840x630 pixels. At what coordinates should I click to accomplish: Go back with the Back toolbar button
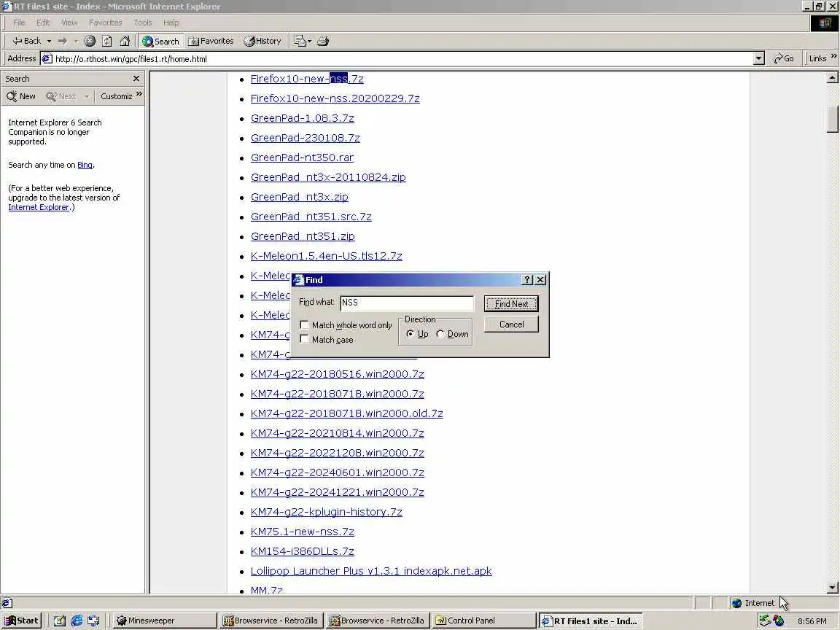[27, 41]
